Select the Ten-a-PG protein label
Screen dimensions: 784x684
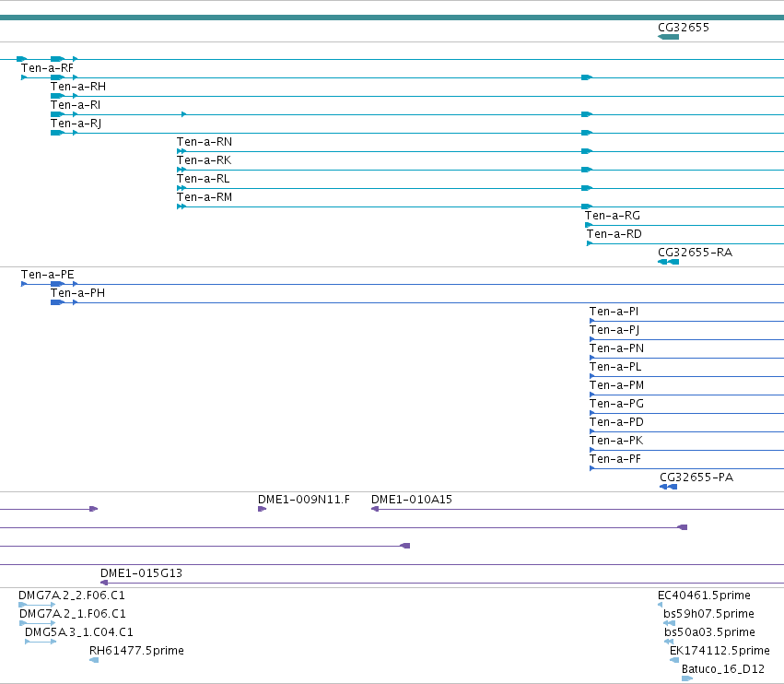[x=616, y=405]
